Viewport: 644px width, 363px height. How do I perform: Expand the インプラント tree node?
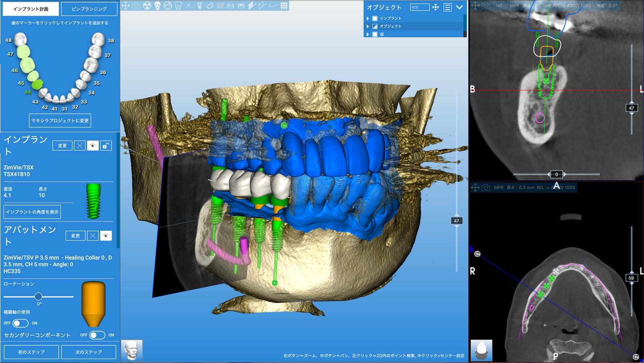point(367,18)
